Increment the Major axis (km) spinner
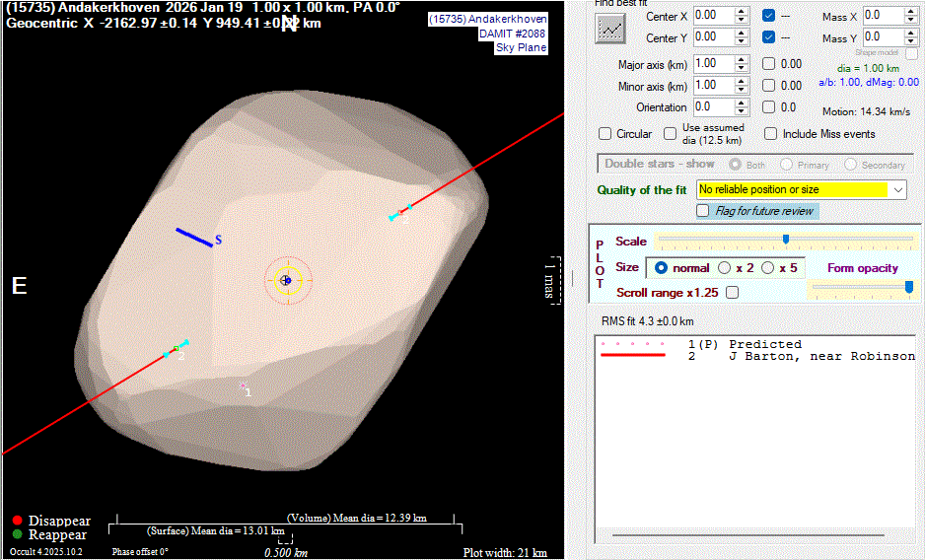The height and width of the screenshot is (560, 925). click(x=741, y=58)
